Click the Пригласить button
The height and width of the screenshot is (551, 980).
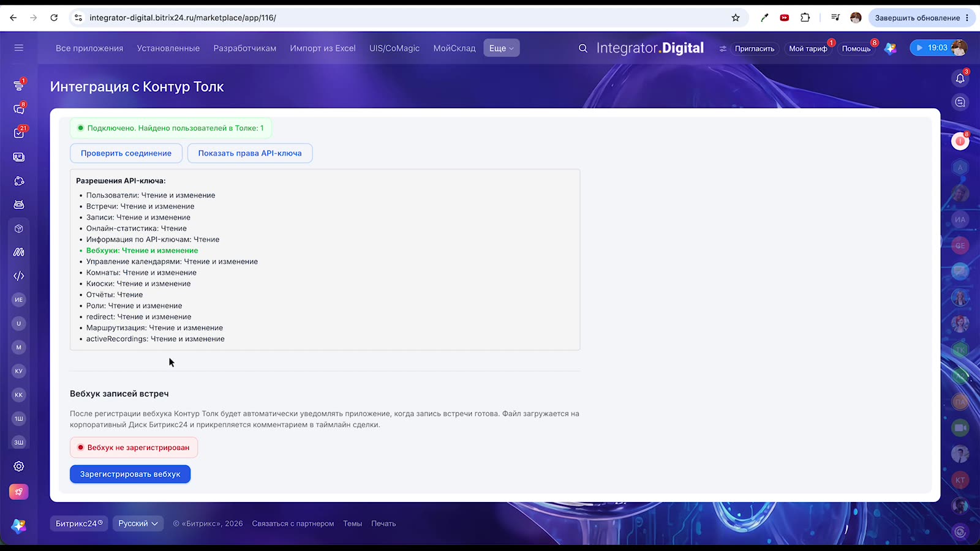755,48
